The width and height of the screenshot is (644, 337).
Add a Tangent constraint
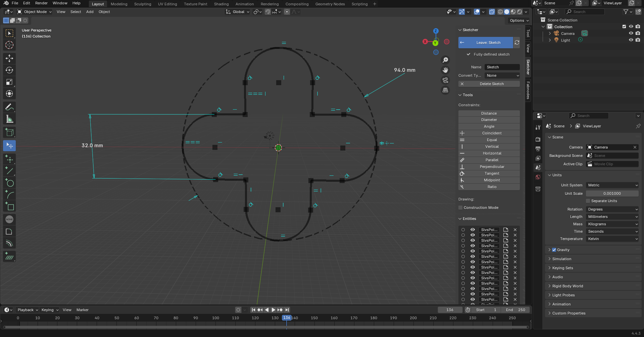tap(489, 173)
